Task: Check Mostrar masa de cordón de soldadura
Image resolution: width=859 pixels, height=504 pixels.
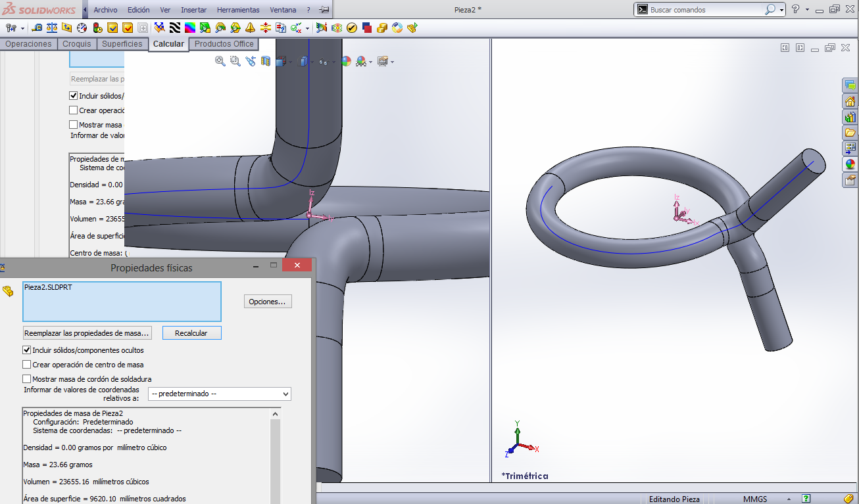Action: [27, 379]
